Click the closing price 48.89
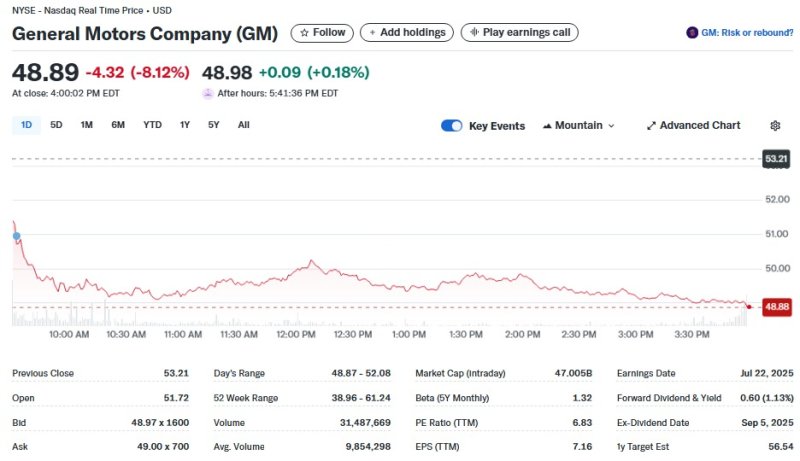800x461 pixels. [45, 72]
